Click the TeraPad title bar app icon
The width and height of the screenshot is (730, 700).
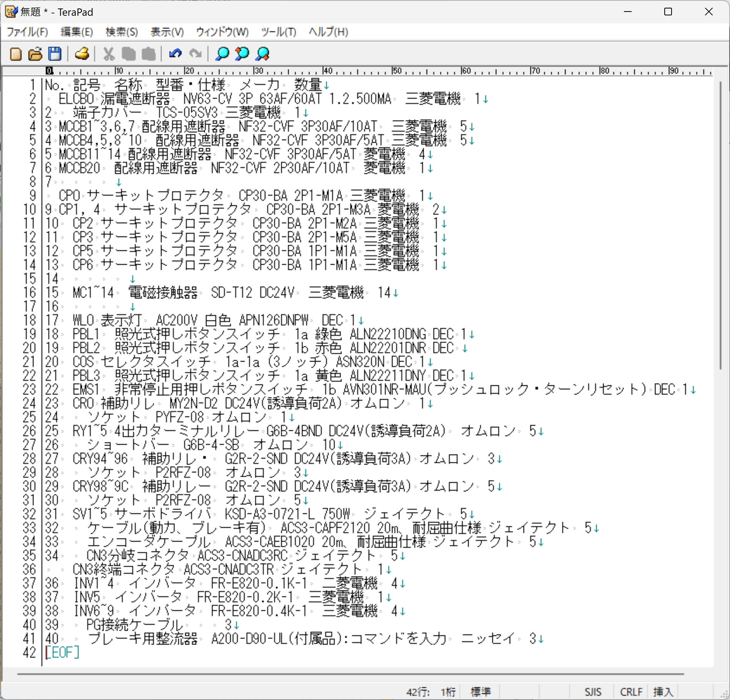11,12
